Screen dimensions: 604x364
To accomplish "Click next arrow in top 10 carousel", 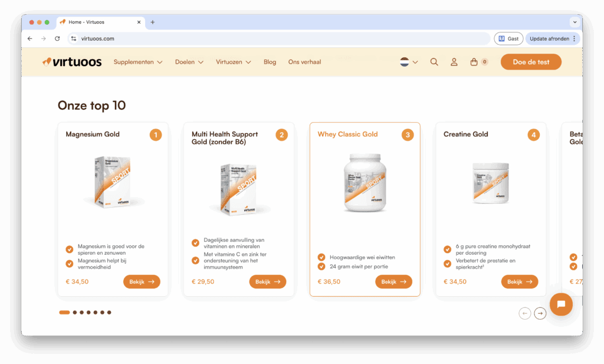I will [540, 313].
